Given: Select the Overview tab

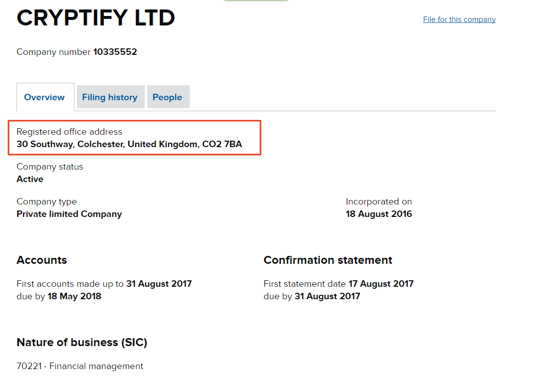Looking at the screenshot, I should pyautogui.click(x=44, y=97).
